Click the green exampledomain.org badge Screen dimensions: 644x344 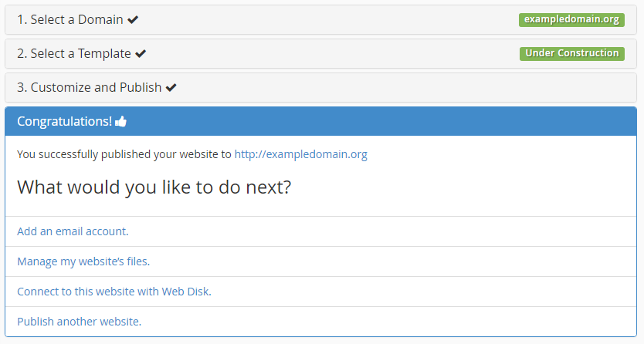(x=571, y=20)
